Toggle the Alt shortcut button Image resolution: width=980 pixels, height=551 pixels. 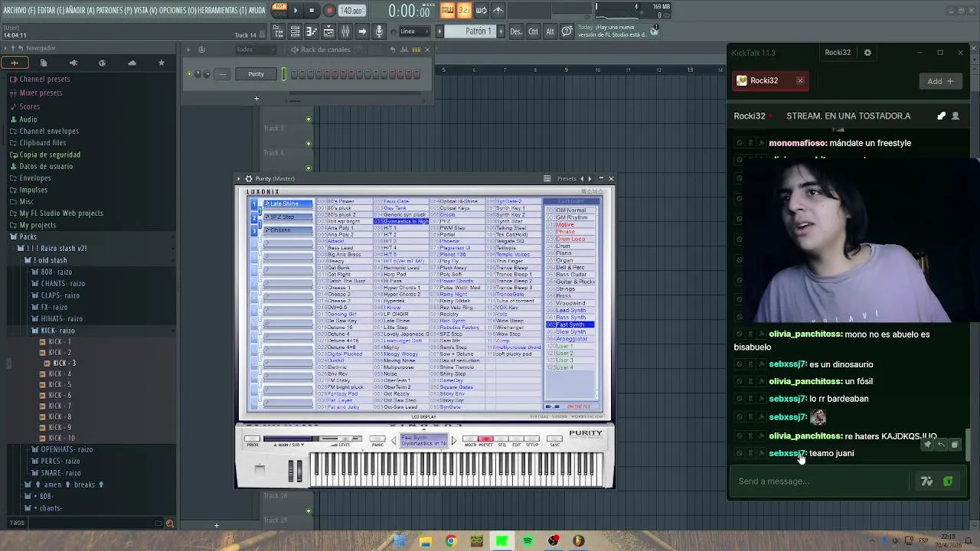[x=550, y=31]
